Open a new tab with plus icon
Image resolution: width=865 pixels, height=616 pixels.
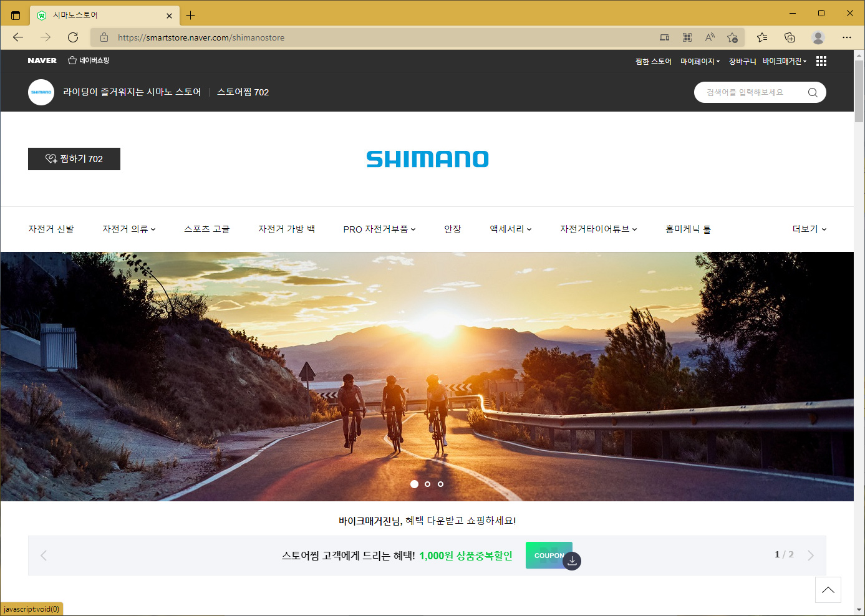click(191, 15)
